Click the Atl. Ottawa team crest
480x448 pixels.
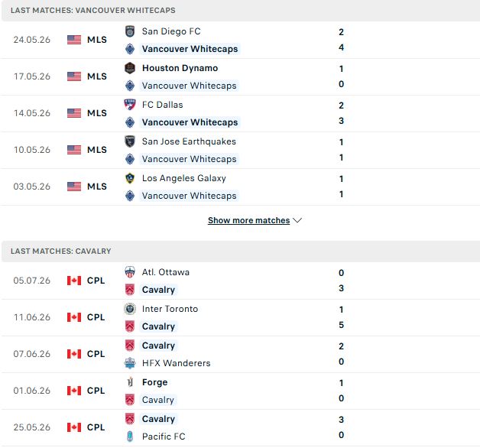coord(130,272)
